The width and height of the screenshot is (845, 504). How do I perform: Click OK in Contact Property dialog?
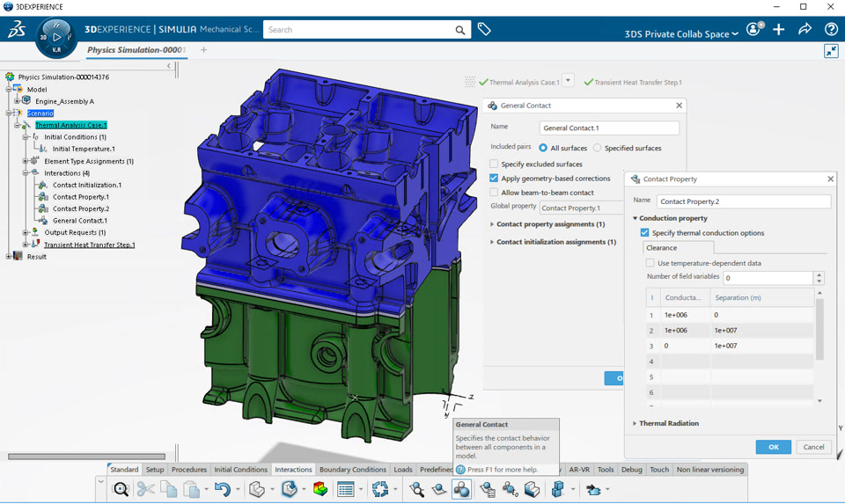pos(774,447)
